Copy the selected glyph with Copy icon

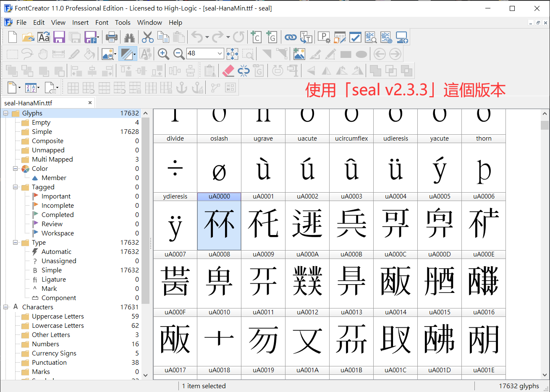[163, 37]
